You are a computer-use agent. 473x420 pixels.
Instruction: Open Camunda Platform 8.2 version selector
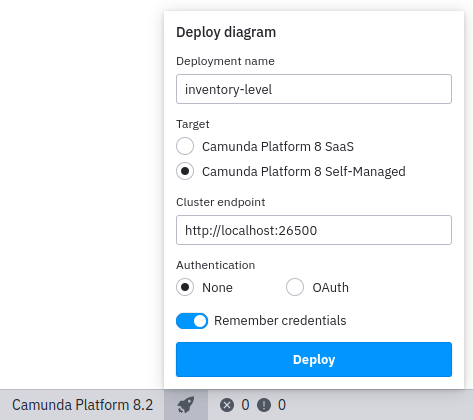coord(82,405)
